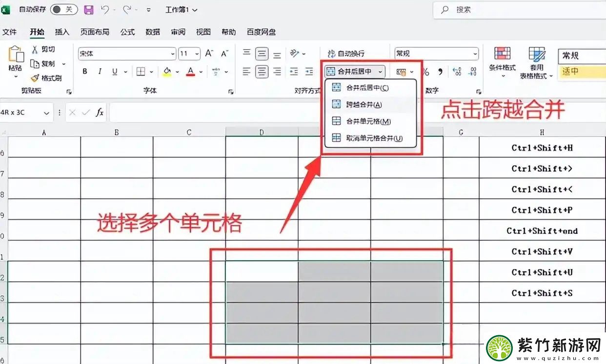Select column header H
This screenshot has height=364, width=606.
coord(542,132)
